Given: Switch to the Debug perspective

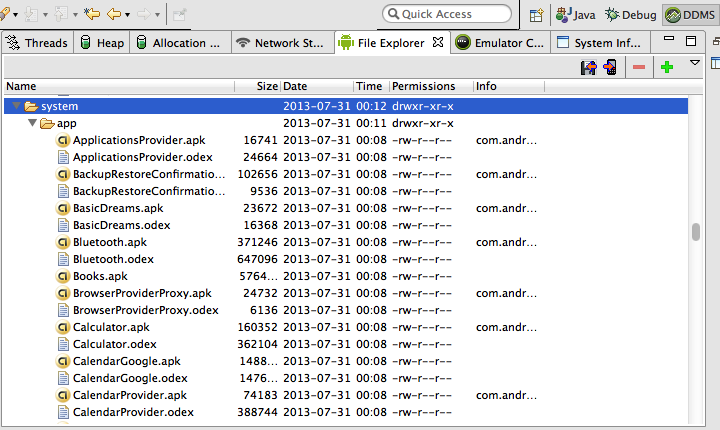Looking at the screenshot, I should point(631,15).
